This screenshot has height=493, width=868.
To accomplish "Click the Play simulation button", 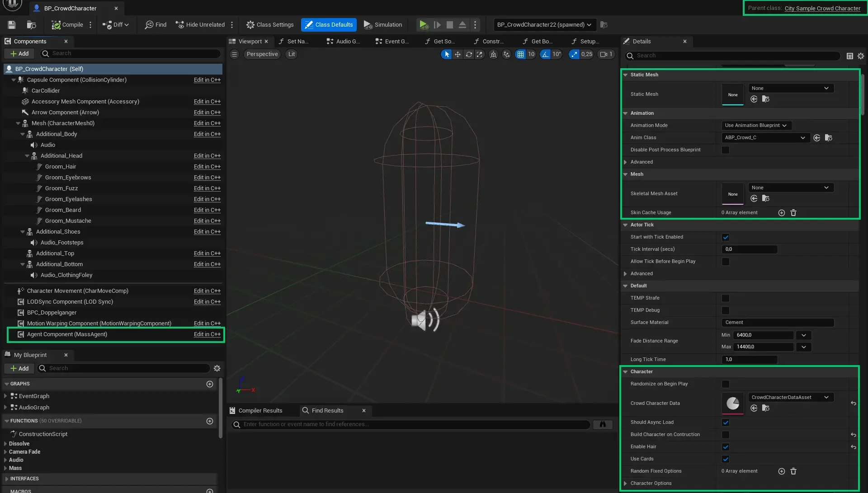I will coord(423,25).
